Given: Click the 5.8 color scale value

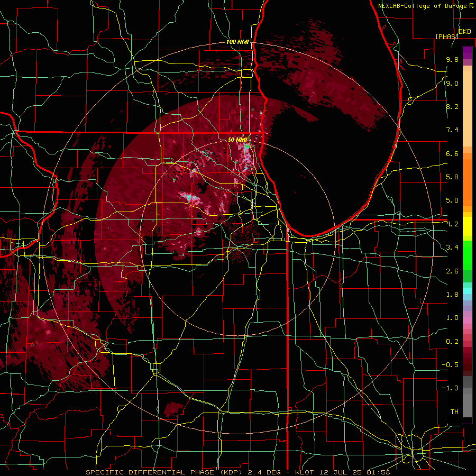Looking at the screenshot, I should coord(452,177).
